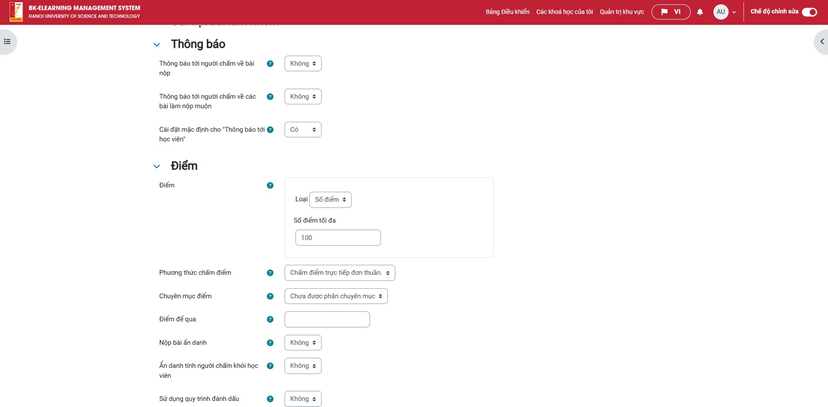Help icon for Phương thức chấm điểm

click(270, 273)
